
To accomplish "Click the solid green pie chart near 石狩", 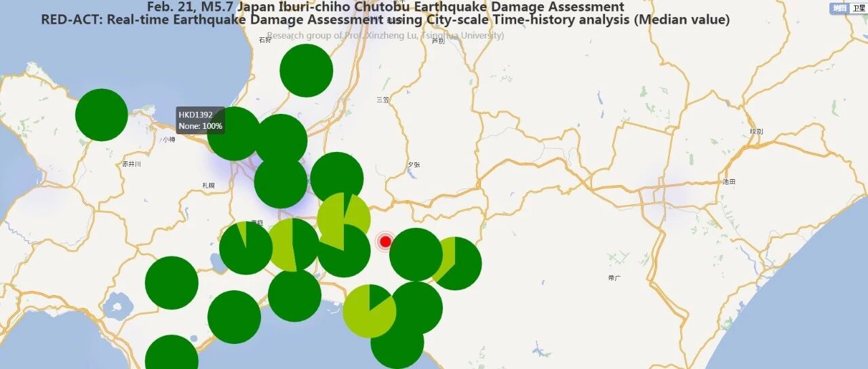I will click(x=306, y=71).
